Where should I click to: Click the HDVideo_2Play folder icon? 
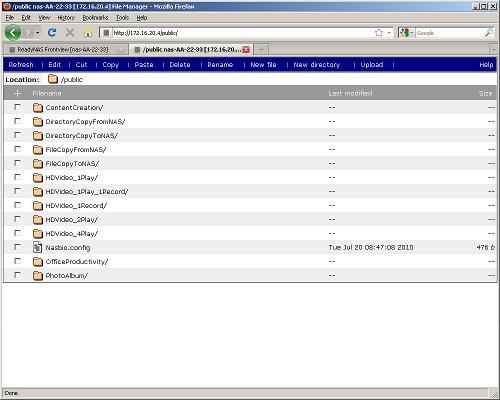[38, 219]
